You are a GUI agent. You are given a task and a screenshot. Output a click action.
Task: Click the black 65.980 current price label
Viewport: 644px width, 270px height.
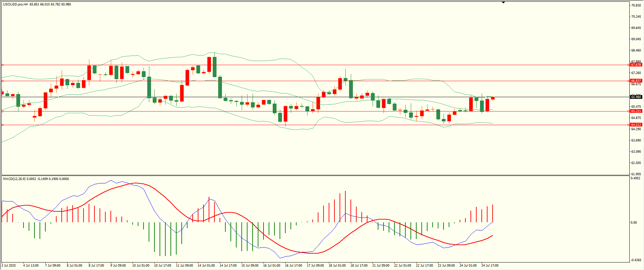tap(636, 97)
